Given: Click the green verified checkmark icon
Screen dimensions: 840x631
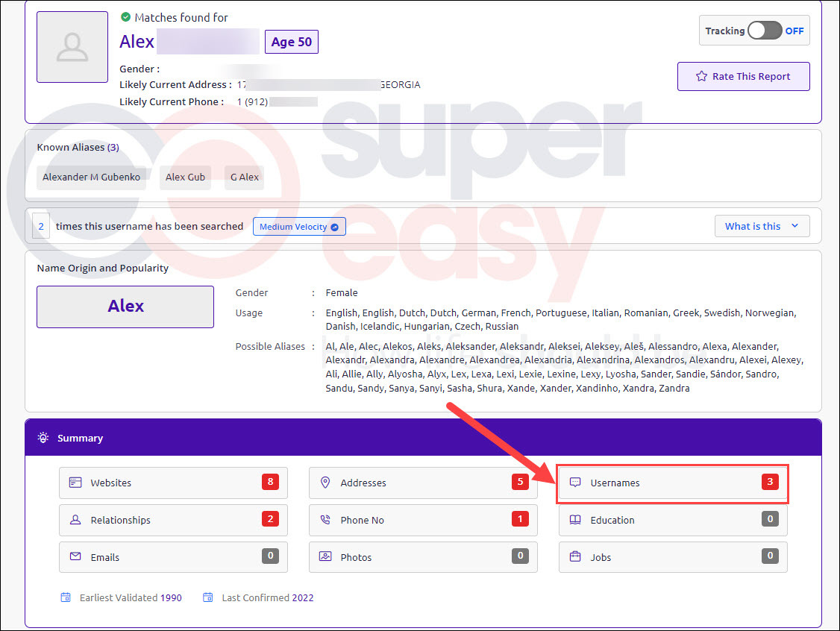Looking at the screenshot, I should [x=125, y=17].
